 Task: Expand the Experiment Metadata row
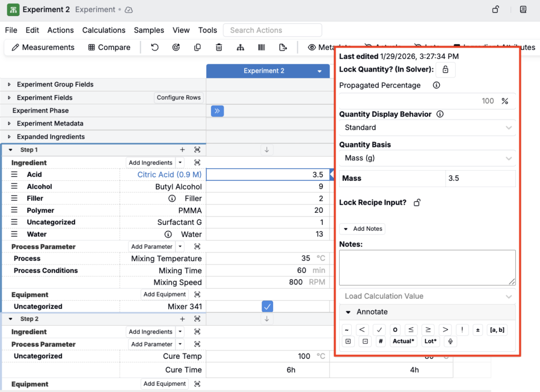click(x=9, y=124)
